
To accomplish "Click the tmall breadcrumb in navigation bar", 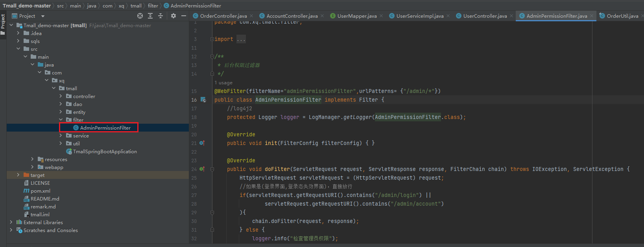I will [136, 6].
